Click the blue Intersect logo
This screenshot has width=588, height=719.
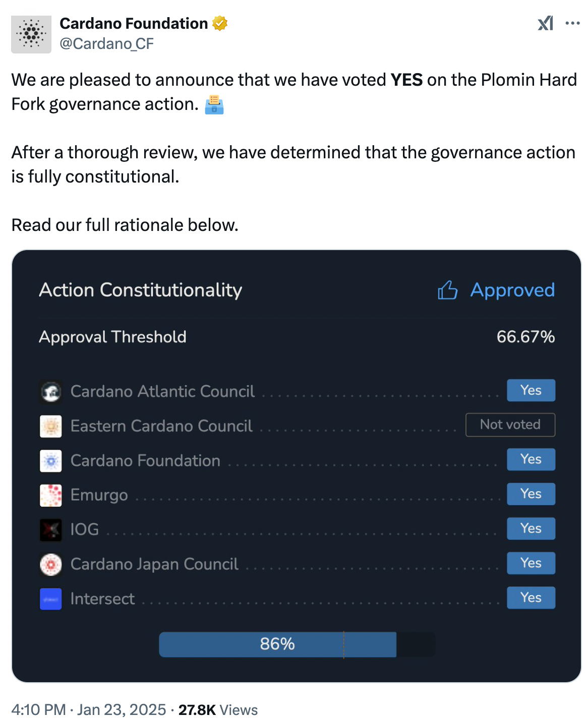pyautogui.click(x=51, y=599)
